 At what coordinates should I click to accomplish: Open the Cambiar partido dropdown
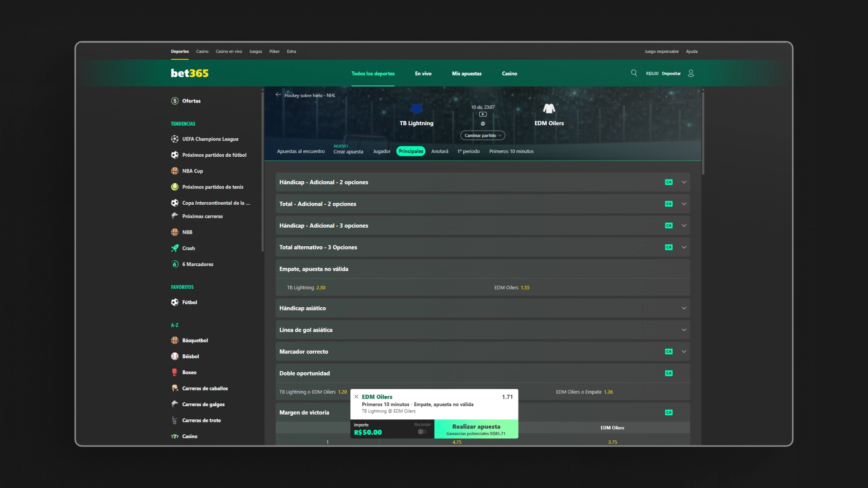click(483, 136)
